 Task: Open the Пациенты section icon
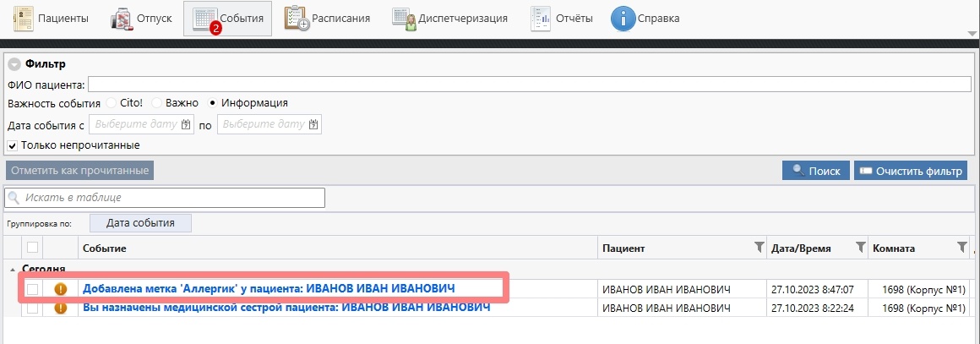pyautogui.click(x=23, y=18)
